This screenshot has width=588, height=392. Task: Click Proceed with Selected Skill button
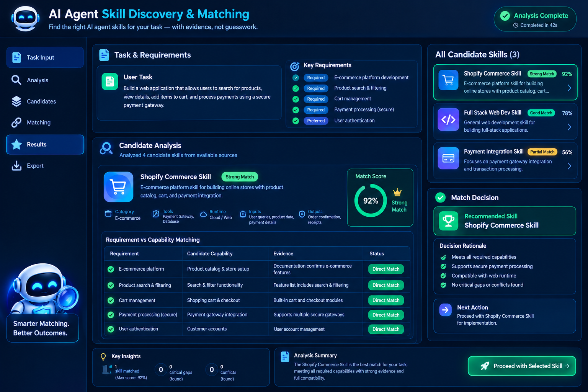(522, 366)
